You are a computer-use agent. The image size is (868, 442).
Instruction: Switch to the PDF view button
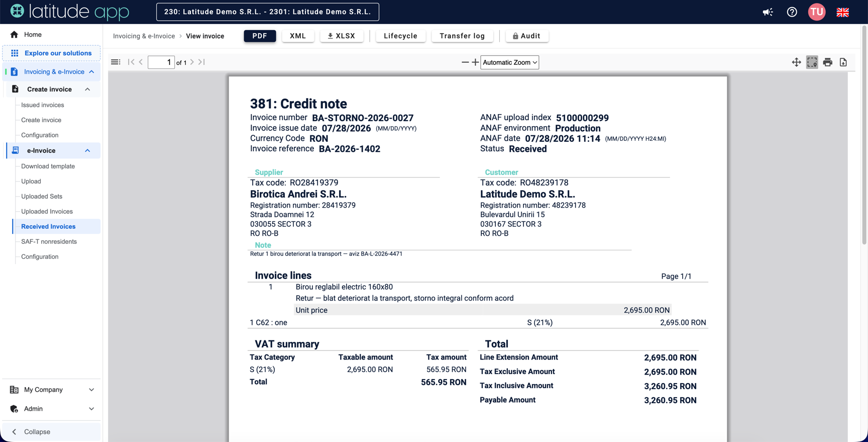(260, 36)
